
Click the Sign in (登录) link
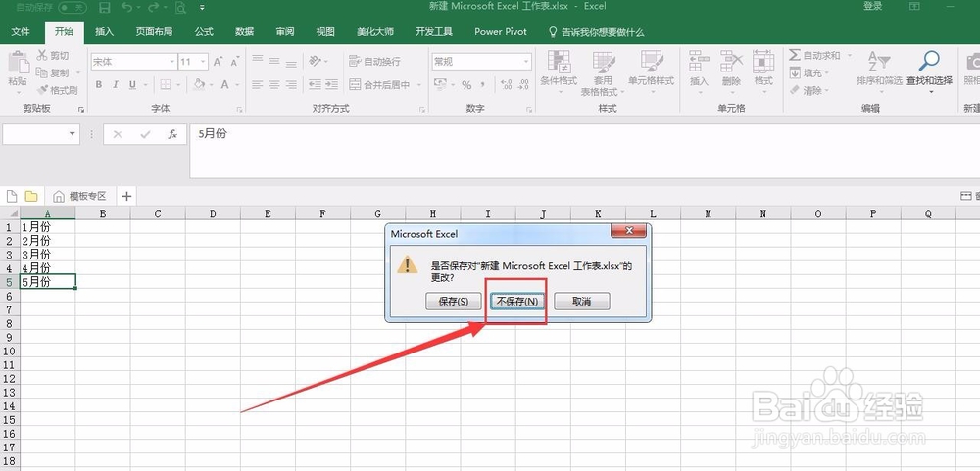click(872, 6)
